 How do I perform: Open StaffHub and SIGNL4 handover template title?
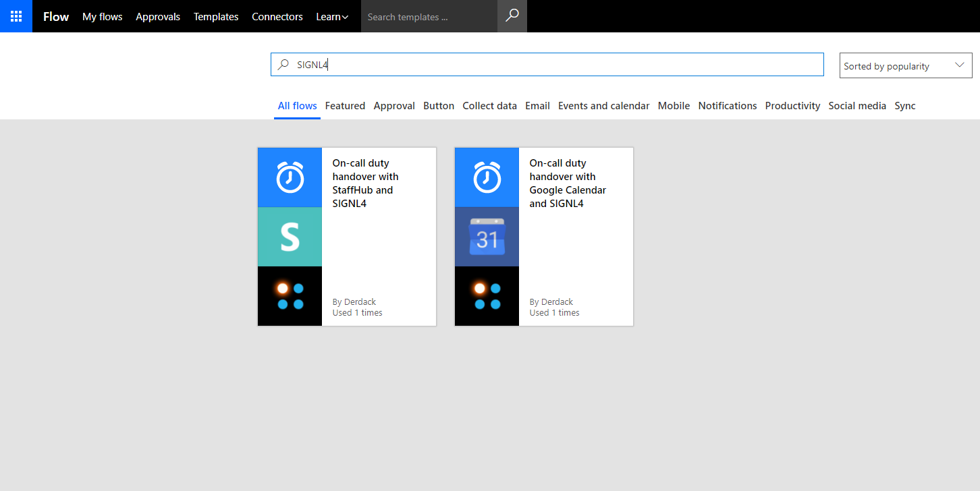[366, 183]
